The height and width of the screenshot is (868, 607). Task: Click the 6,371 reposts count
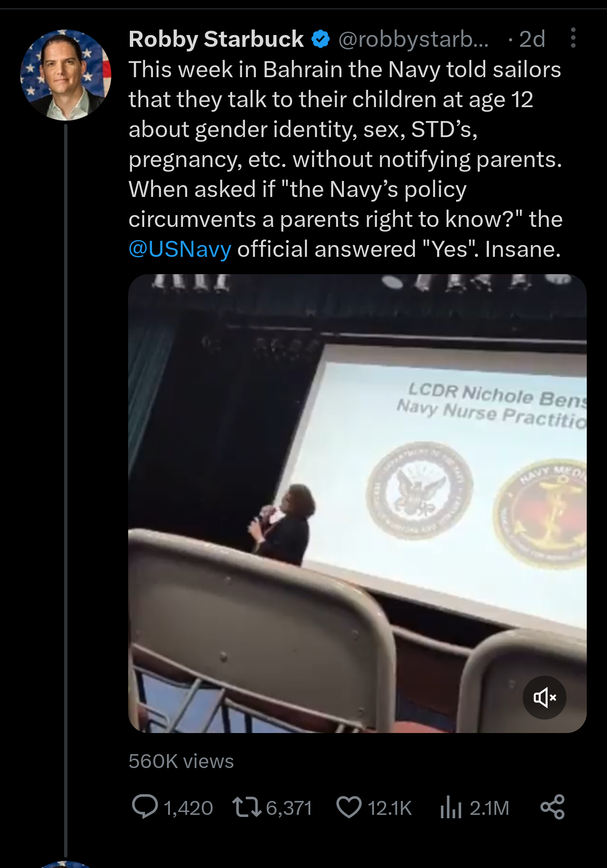click(289, 808)
